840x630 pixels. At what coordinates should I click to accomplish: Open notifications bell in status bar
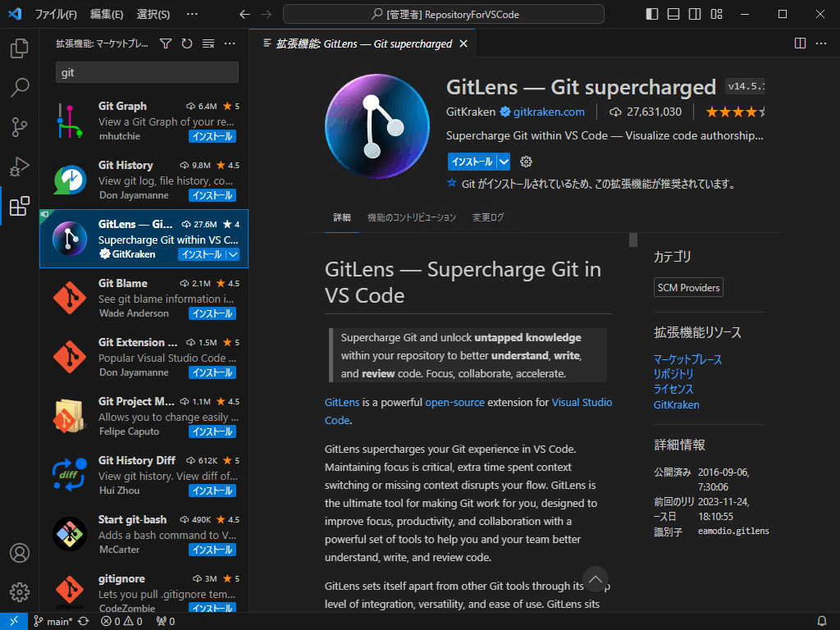coord(821,622)
